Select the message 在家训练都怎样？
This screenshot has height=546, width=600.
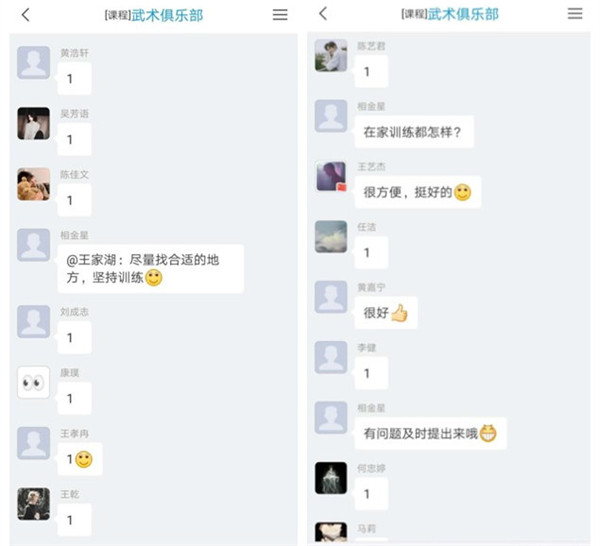tap(414, 132)
